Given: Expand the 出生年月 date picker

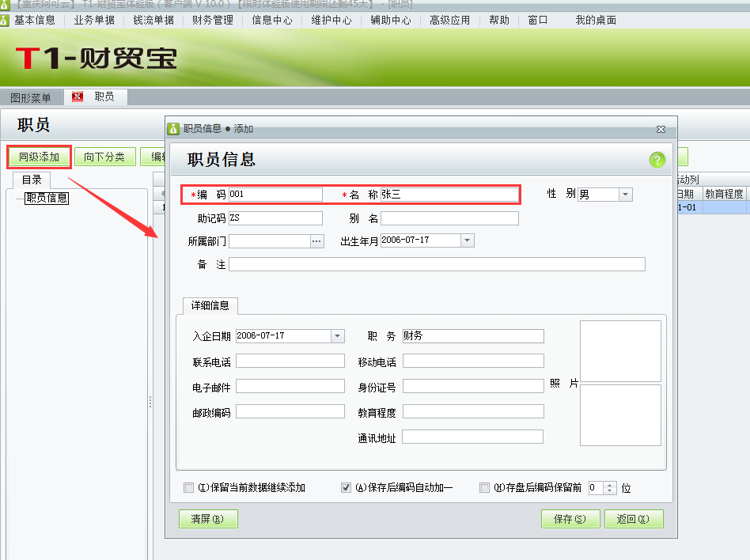Looking at the screenshot, I should click(468, 240).
